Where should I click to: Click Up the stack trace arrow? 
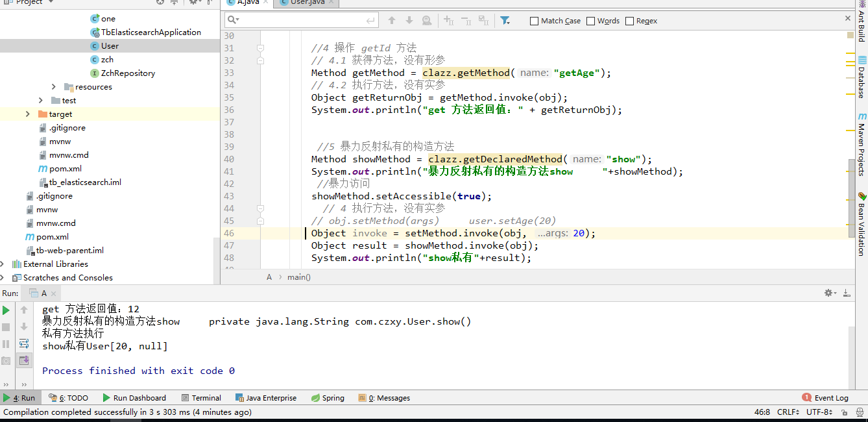pos(24,310)
